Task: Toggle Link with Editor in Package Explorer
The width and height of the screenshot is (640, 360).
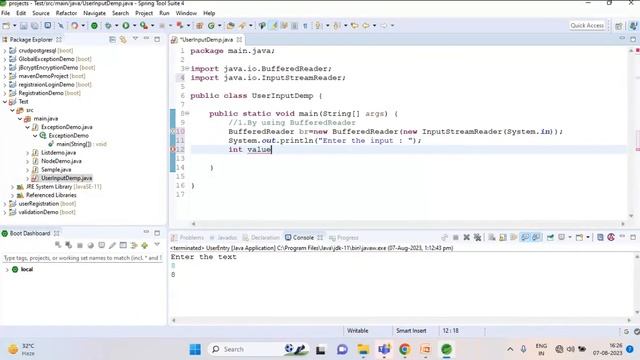Action: point(123,40)
